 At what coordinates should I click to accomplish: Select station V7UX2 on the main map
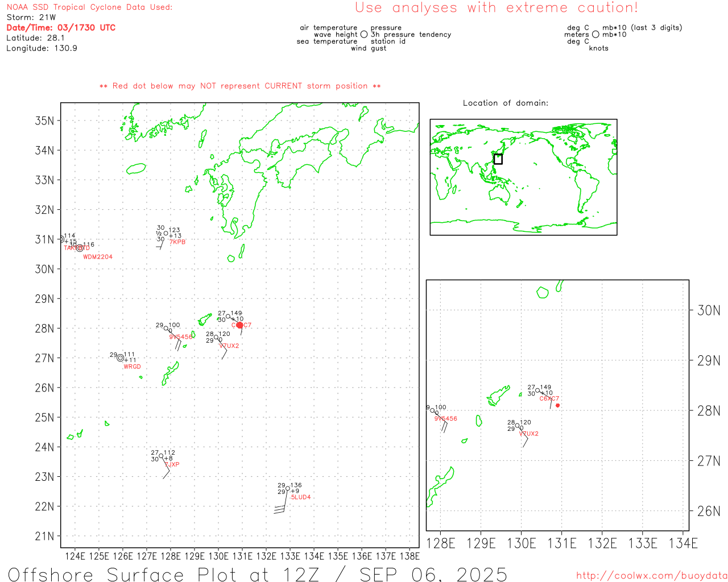point(229,346)
